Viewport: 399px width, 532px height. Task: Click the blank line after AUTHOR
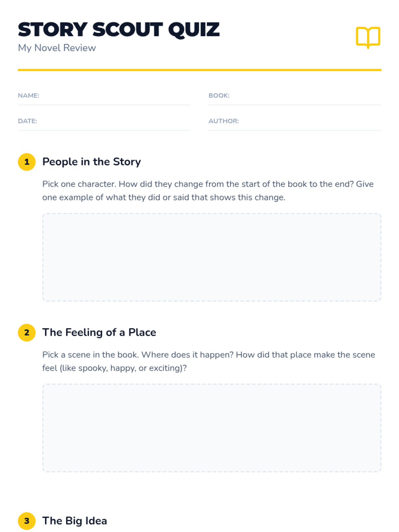point(310,122)
